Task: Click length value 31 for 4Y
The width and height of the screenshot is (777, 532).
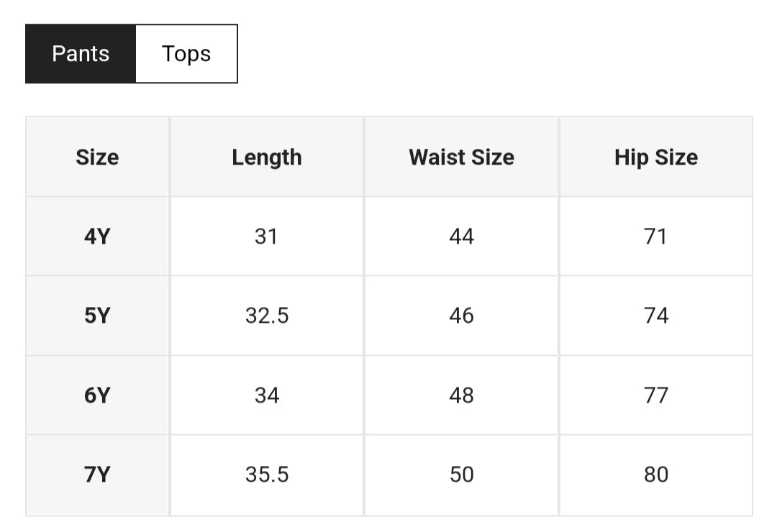Action: pos(266,237)
